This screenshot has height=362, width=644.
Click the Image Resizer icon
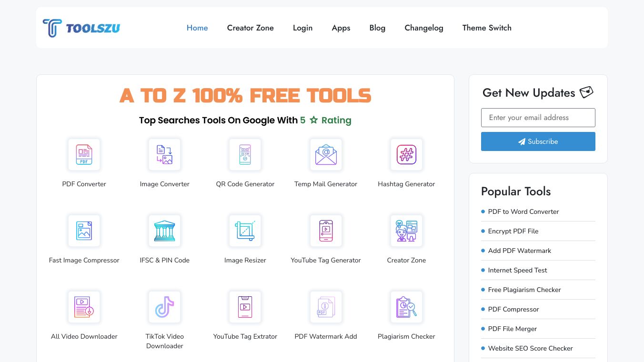(x=245, y=231)
